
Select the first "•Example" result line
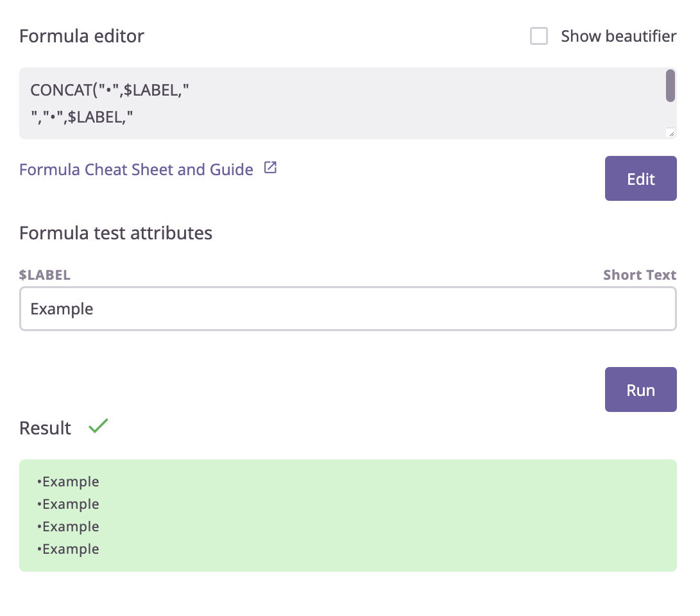click(x=68, y=482)
